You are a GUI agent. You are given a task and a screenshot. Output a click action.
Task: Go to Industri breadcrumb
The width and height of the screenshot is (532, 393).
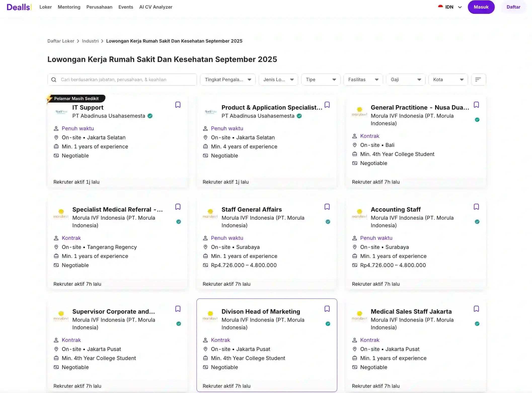tap(90, 41)
